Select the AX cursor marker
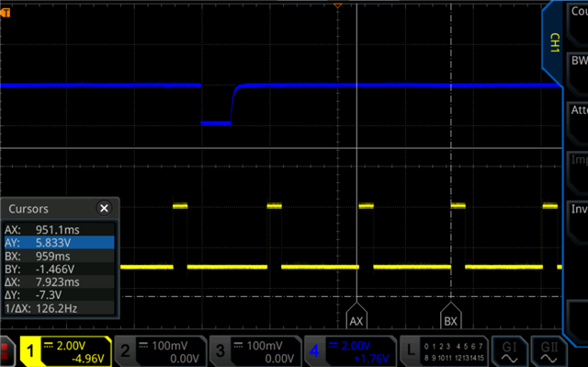 point(356,316)
